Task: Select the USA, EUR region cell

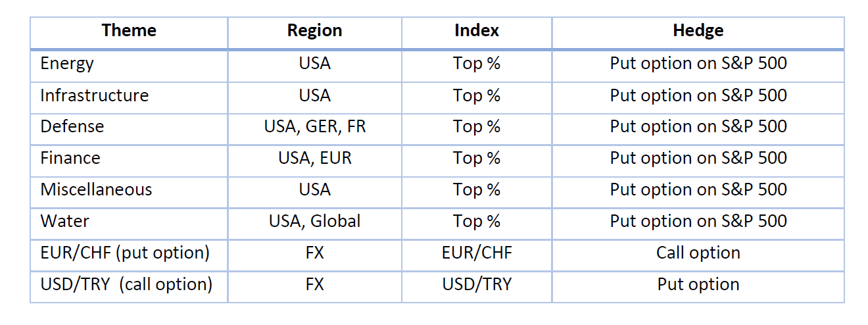Action: pyautogui.click(x=314, y=158)
